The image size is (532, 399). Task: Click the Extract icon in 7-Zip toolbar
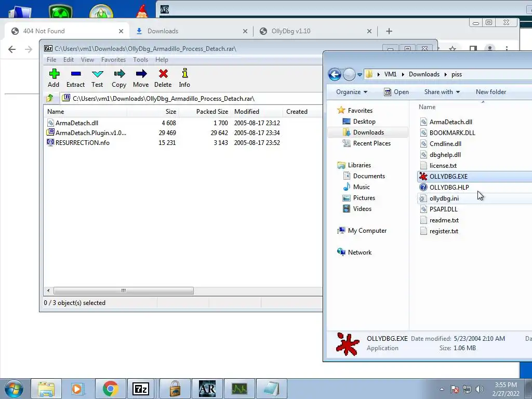click(x=76, y=74)
